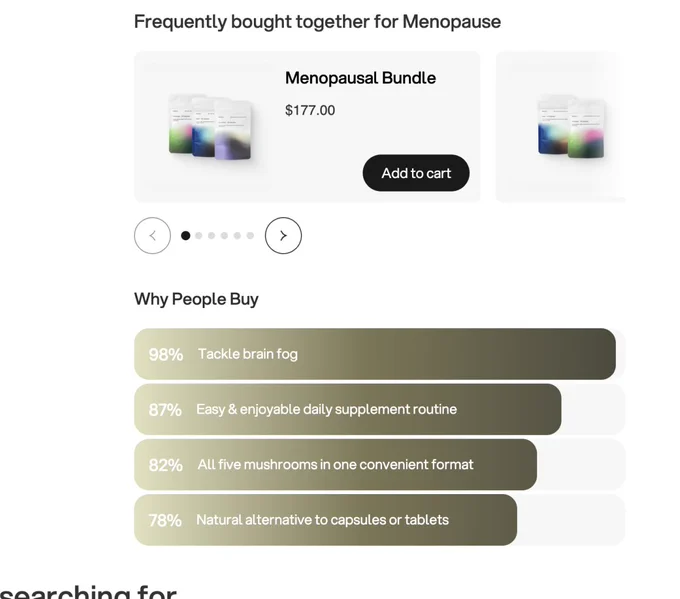Click the Why People Buy heading

tap(196, 299)
